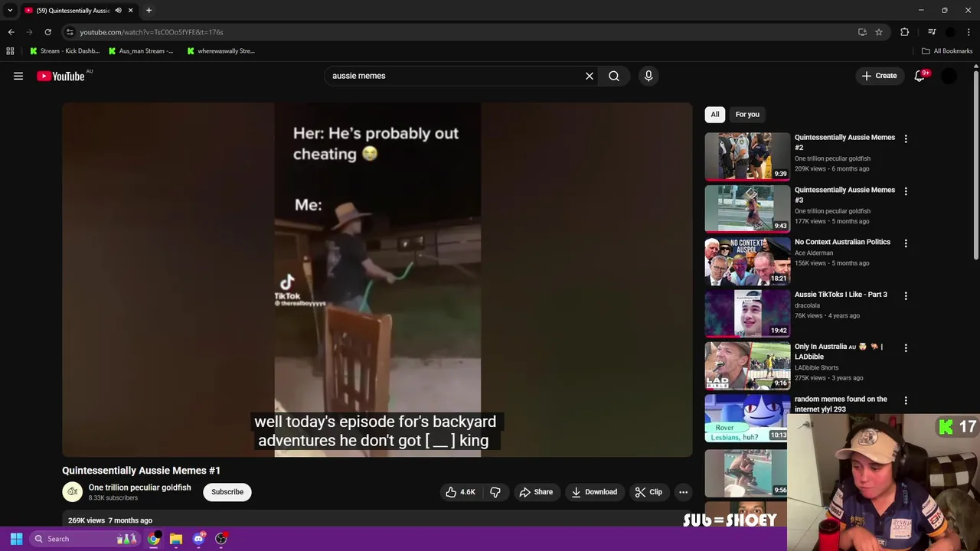Close the Quintessentially Aussie tab

click(130, 11)
